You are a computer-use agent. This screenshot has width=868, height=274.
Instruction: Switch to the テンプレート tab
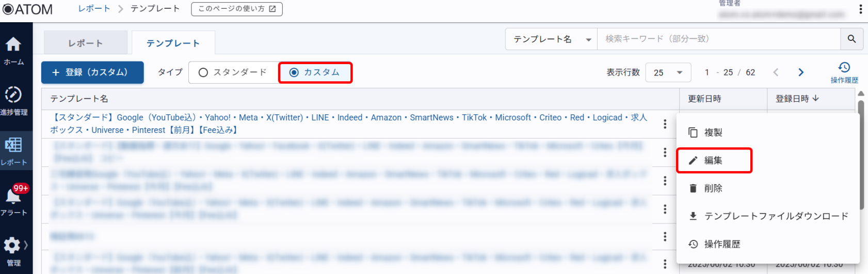tap(173, 43)
